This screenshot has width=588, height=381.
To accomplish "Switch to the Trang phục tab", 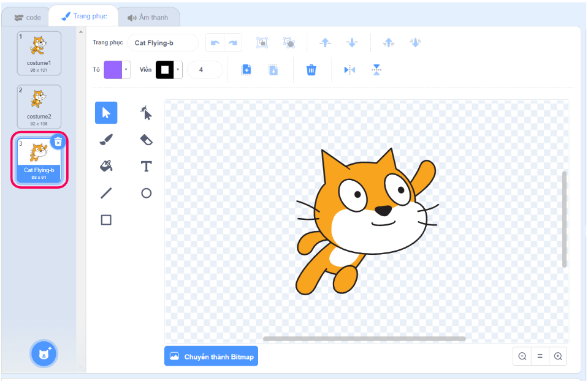I will click(84, 16).
